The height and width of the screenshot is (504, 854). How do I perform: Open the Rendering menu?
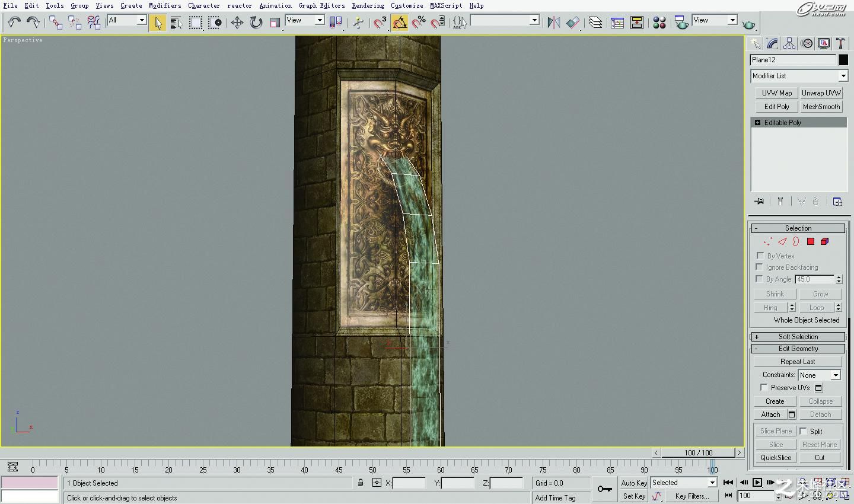(368, 5)
